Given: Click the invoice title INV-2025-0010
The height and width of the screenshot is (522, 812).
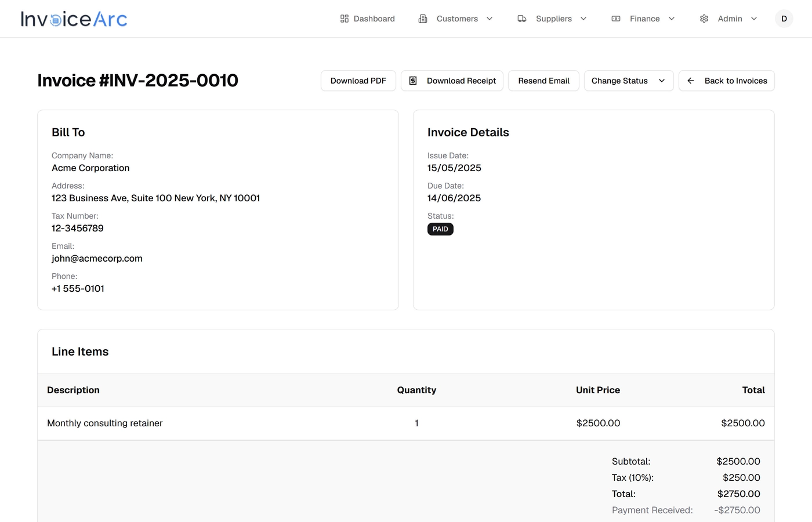Looking at the screenshot, I should coord(138,81).
